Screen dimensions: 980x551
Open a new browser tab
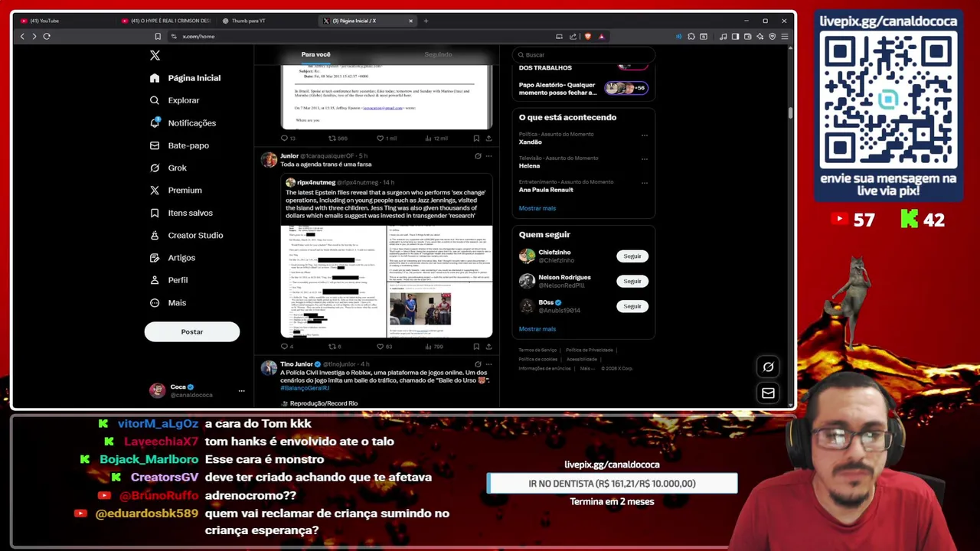point(426,21)
